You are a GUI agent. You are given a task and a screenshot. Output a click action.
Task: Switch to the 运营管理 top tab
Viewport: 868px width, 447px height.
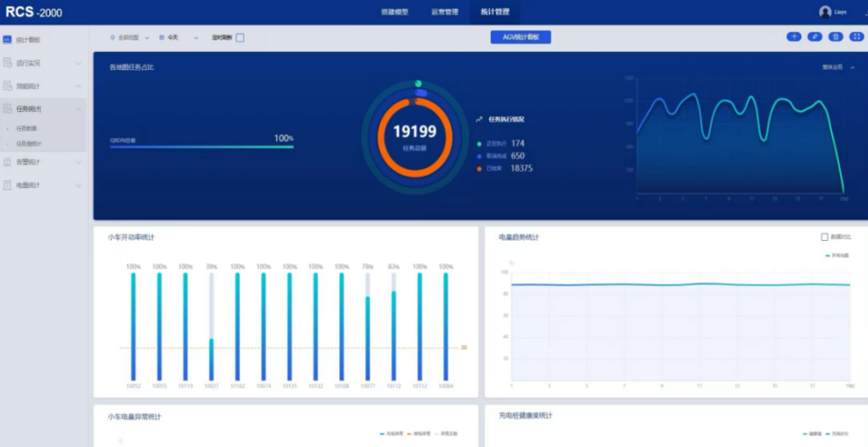[x=444, y=12]
